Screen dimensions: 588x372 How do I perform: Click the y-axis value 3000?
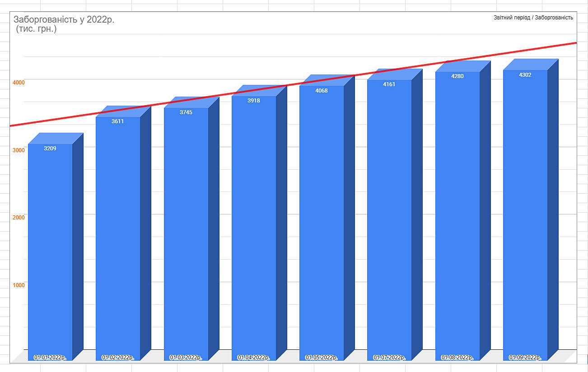[x=19, y=150]
